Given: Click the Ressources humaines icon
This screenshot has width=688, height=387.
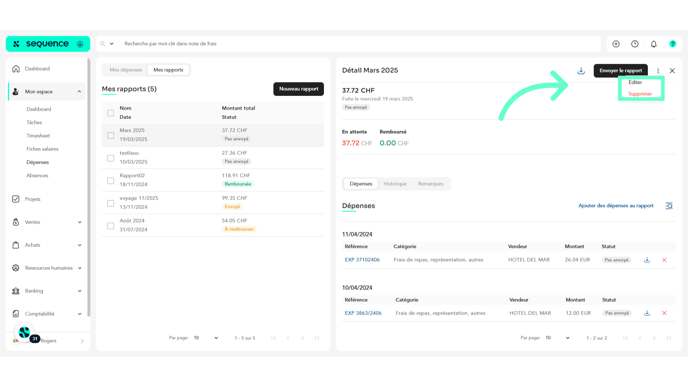Looking at the screenshot, I should [x=16, y=268].
